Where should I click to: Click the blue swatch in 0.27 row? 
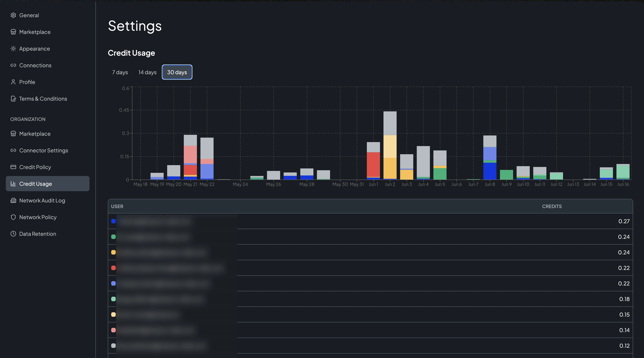click(113, 221)
